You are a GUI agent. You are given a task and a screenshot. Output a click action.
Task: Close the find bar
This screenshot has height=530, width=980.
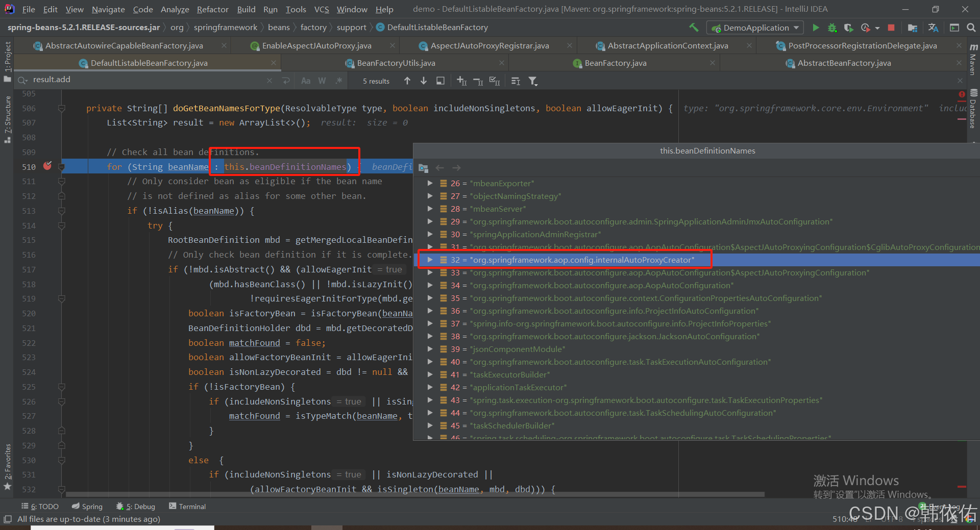pyautogui.click(x=960, y=81)
